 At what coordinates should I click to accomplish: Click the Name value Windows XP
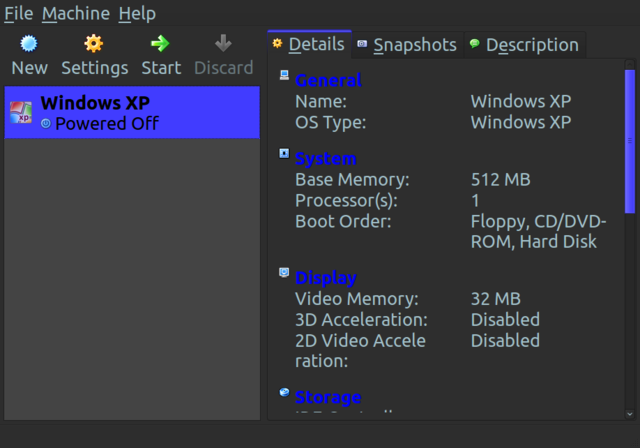521,101
